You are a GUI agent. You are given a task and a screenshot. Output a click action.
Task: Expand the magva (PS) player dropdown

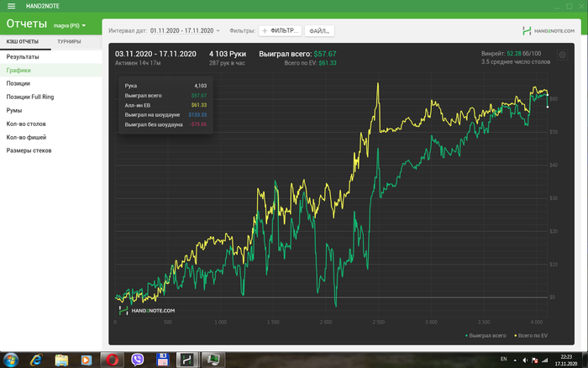pyautogui.click(x=70, y=25)
